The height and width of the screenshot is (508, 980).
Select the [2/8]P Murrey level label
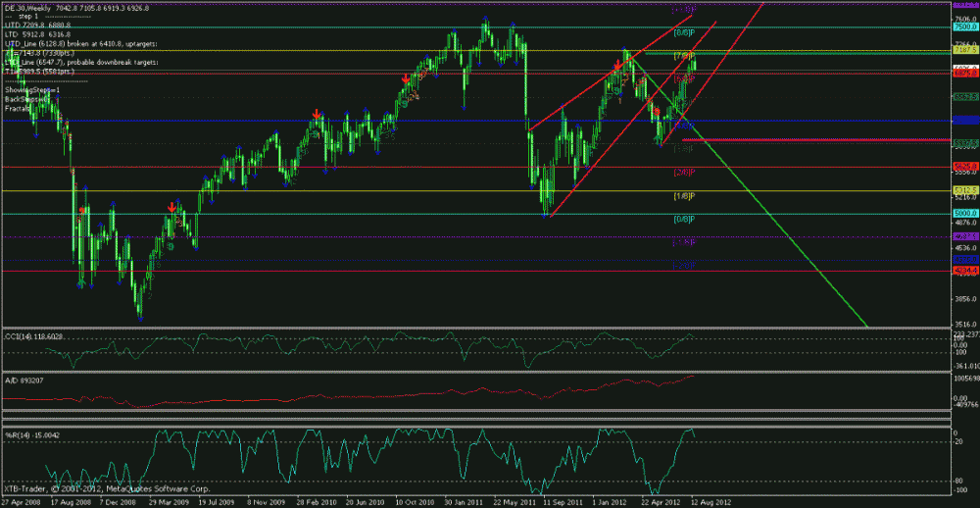(x=683, y=172)
